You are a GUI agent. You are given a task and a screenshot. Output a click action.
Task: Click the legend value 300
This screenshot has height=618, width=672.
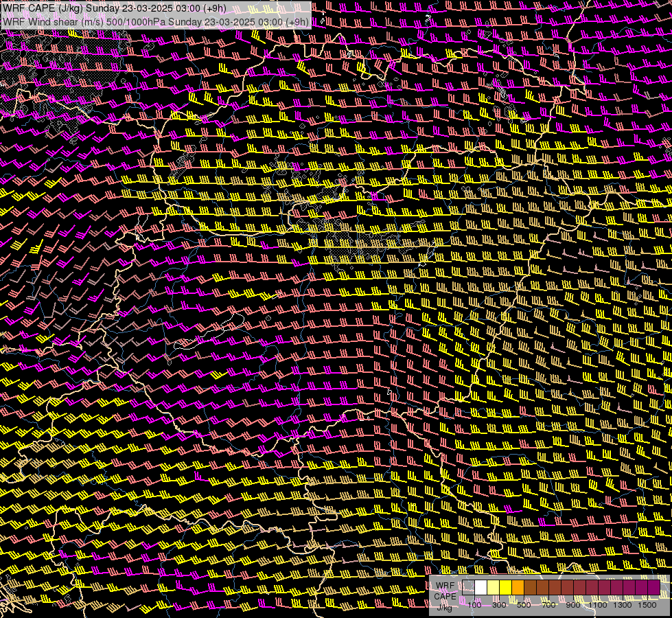(x=499, y=605)
